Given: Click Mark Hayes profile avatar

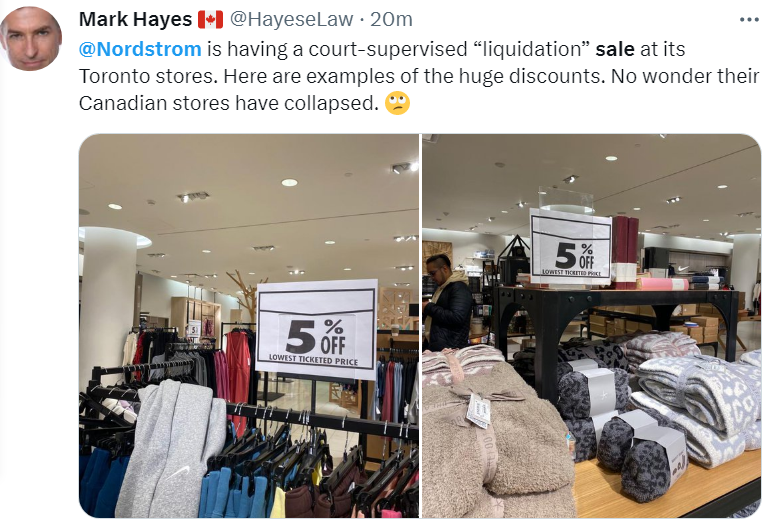Looking at the screenshot, I should click(x=31, y=39).
